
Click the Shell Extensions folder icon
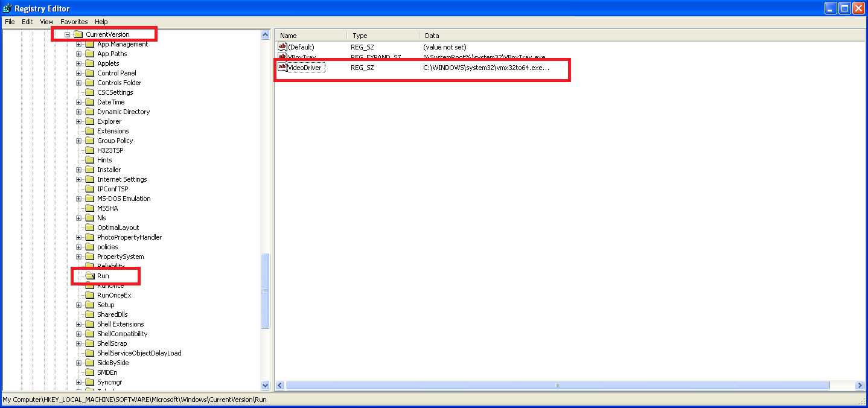point(90,324)
